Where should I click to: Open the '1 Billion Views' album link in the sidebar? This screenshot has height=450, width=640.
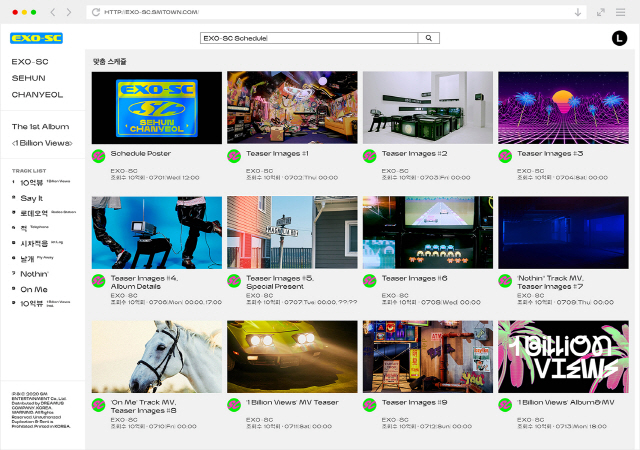click(x=41, y=143)
